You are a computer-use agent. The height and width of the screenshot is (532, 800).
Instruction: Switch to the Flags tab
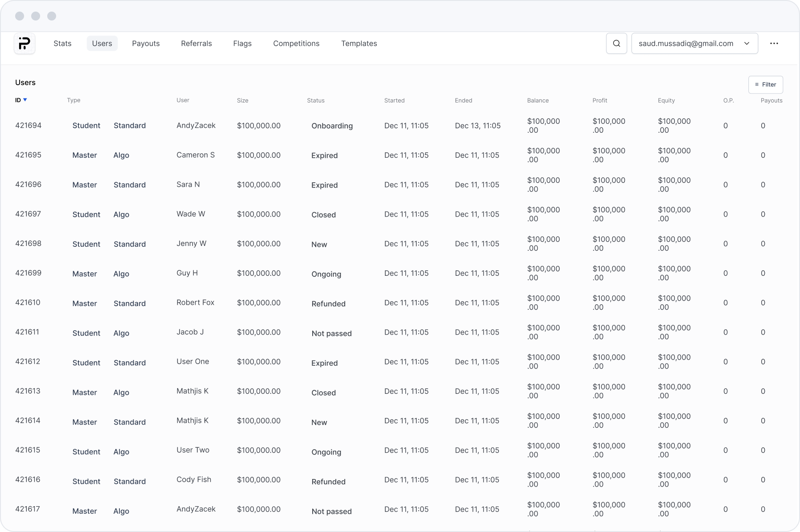(242, 44)
